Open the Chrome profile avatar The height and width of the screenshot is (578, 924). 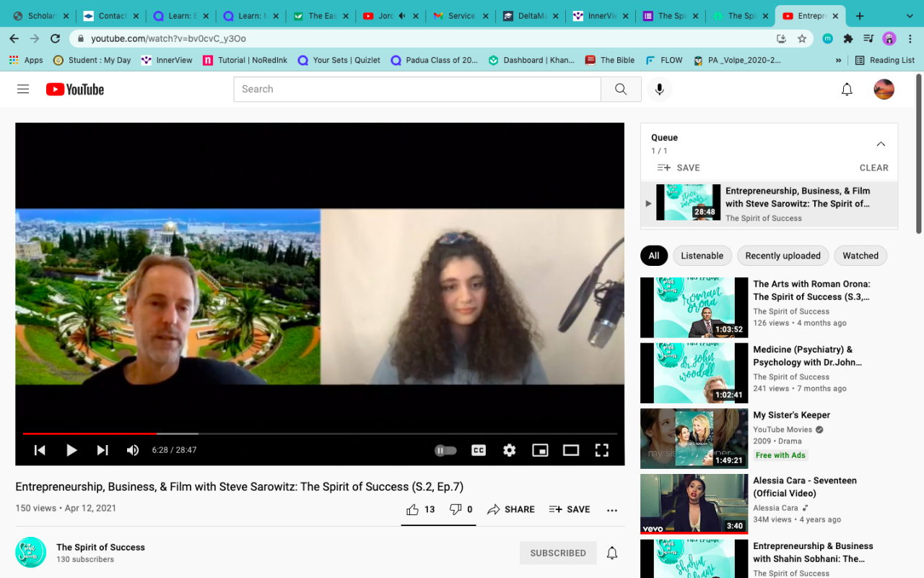pyautogui.click(x=889, y=38)
